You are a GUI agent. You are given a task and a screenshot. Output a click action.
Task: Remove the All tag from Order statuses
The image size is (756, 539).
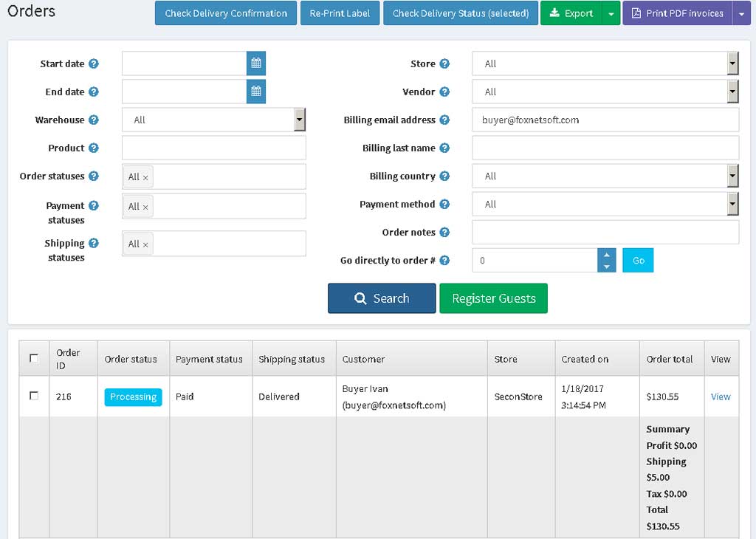[x=145, y=178]
